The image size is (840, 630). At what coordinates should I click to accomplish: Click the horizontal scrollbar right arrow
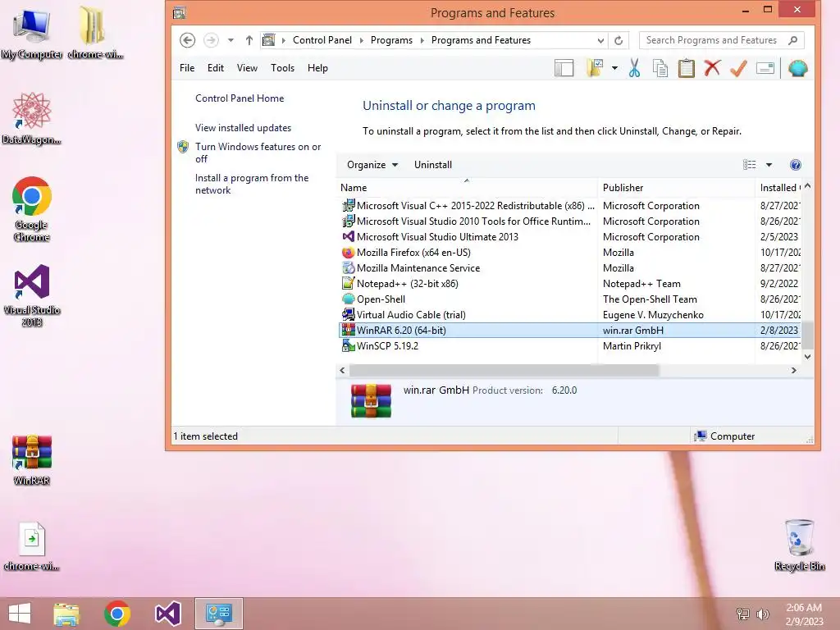click(794, 370)
